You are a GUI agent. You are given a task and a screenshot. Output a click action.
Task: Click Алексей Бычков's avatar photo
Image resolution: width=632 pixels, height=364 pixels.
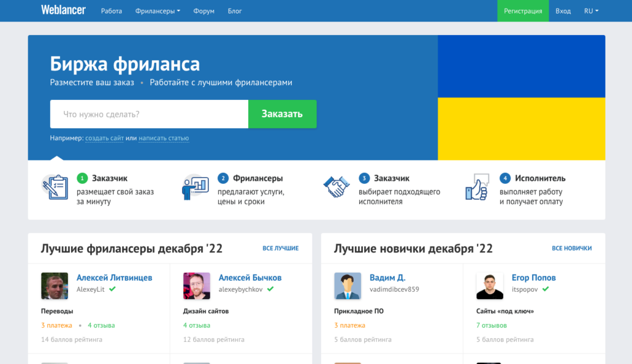[197, 286]
